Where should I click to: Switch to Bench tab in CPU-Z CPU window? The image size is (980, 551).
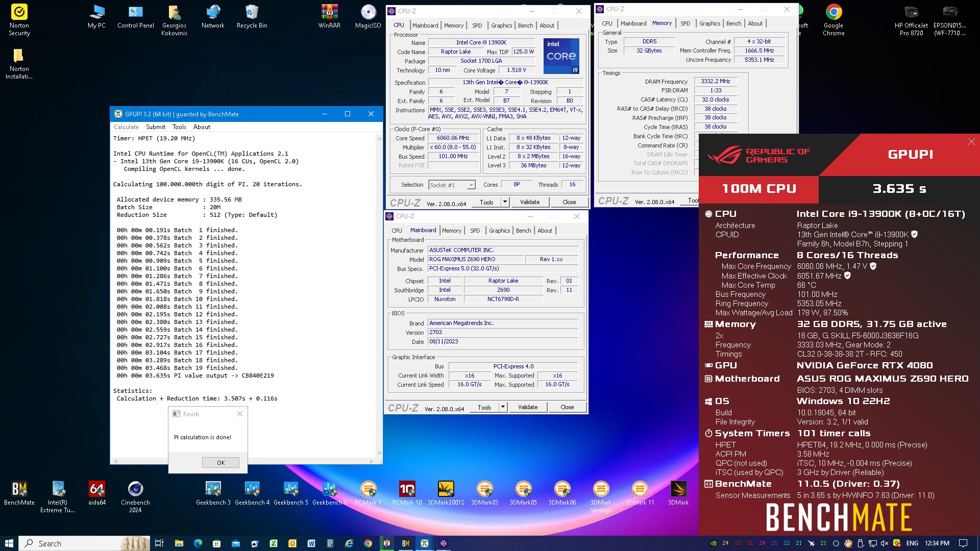click(525, 26)
